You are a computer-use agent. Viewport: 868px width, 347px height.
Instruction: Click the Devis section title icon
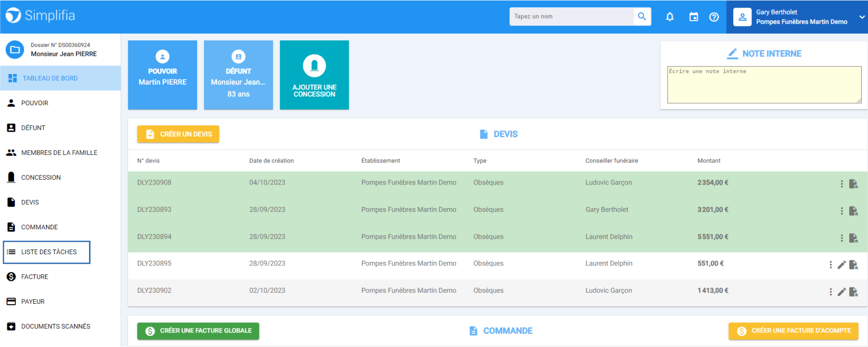[x=484, y=134]
